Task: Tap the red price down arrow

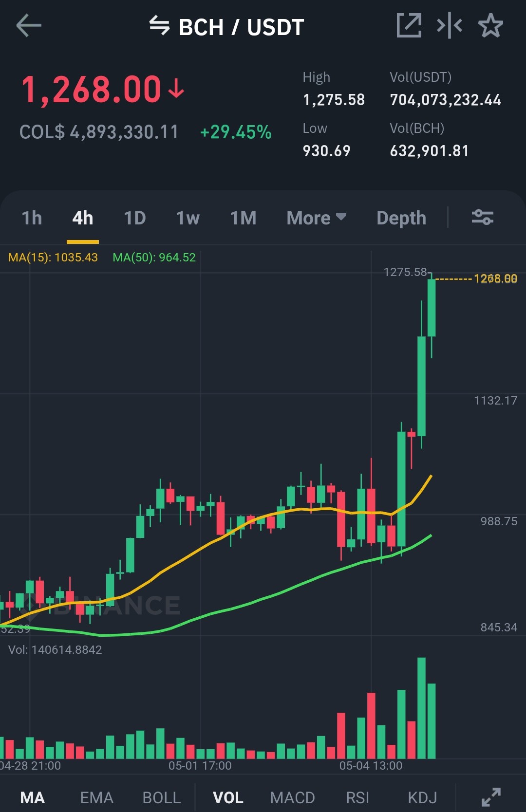Action: [176, 89]
